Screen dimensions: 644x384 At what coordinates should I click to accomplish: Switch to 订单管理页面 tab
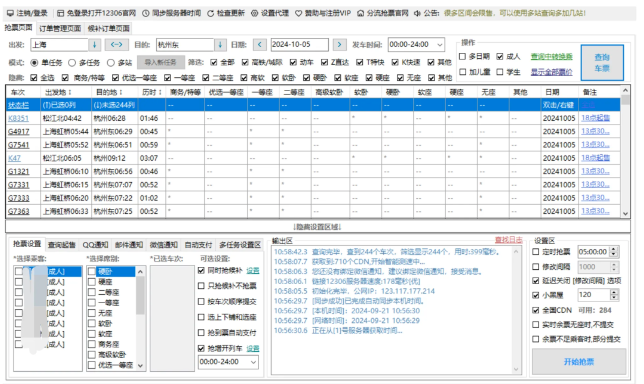click(60, 28)
